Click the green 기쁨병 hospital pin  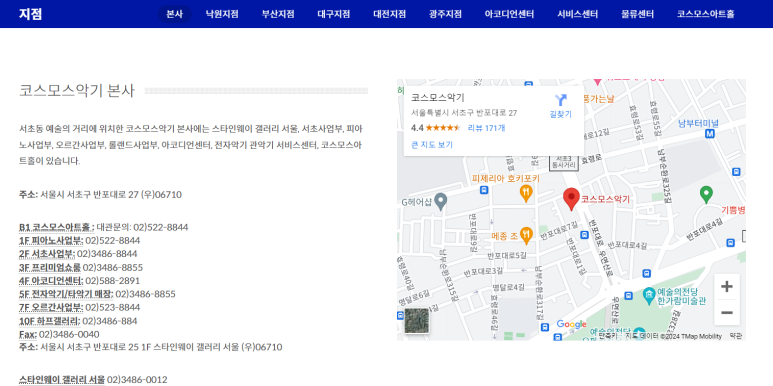[706, 194]
